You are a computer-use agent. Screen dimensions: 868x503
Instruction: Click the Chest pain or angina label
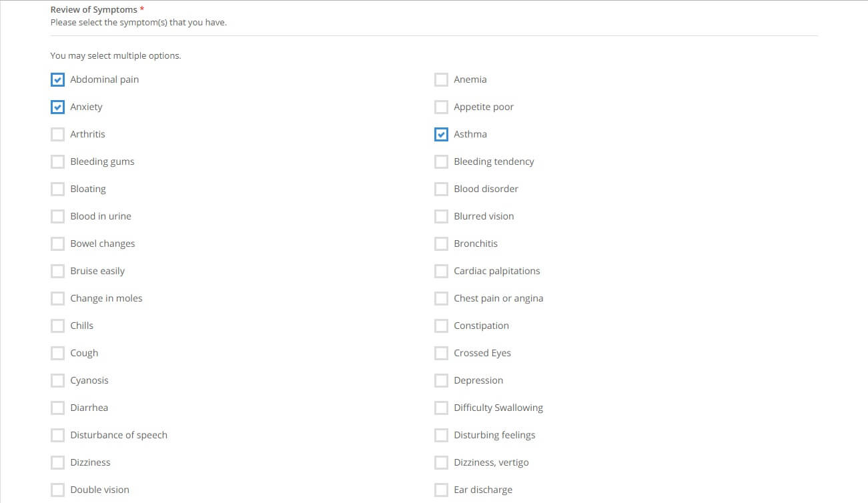coord(498,298)
